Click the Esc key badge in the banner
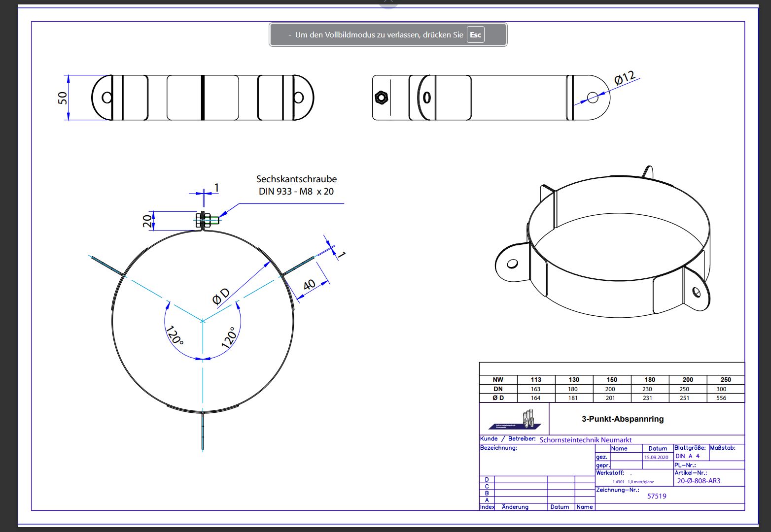This screenshot has width=771, height=532. pos(475,35)
